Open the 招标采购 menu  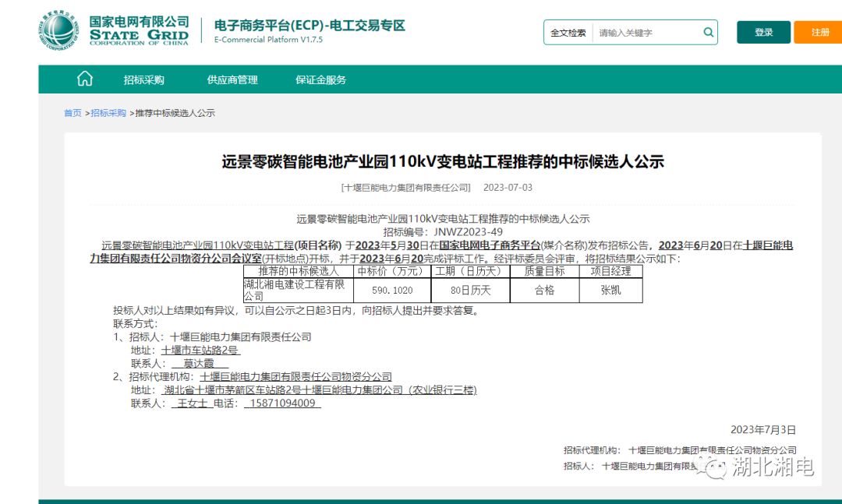(144, 80)
